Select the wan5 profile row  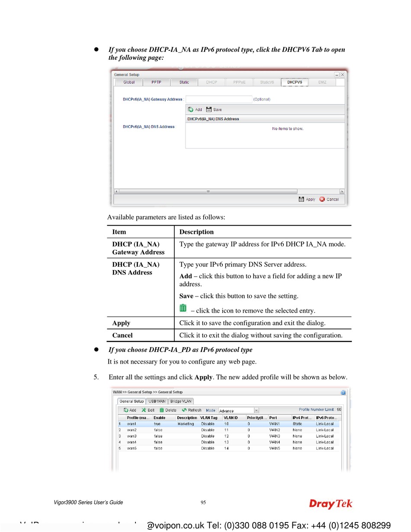[229, 448]
